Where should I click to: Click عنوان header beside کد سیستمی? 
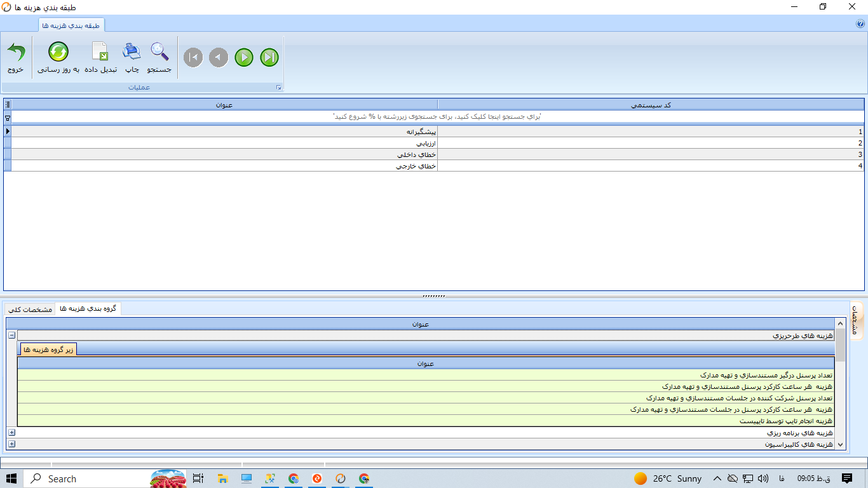[x=224, y=104]
